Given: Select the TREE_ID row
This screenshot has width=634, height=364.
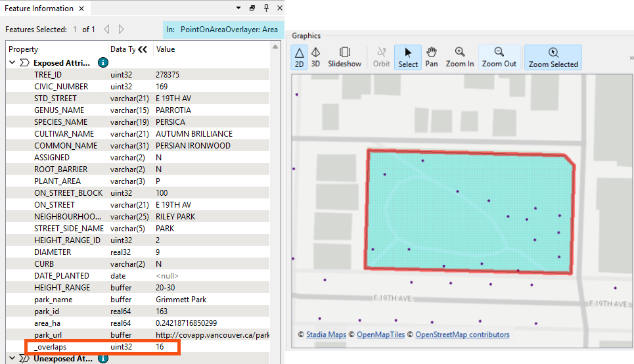Looking at the screenshot, I should click(137, 75).
